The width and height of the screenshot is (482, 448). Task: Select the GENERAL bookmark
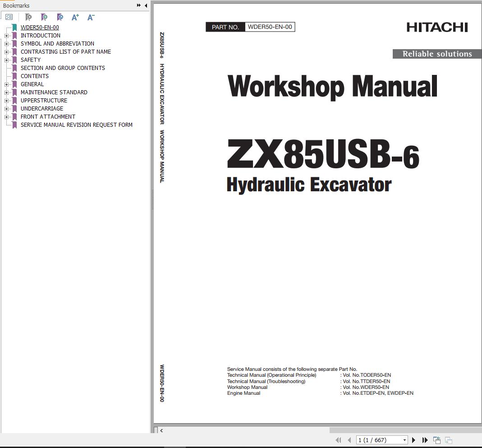(32, 84)
